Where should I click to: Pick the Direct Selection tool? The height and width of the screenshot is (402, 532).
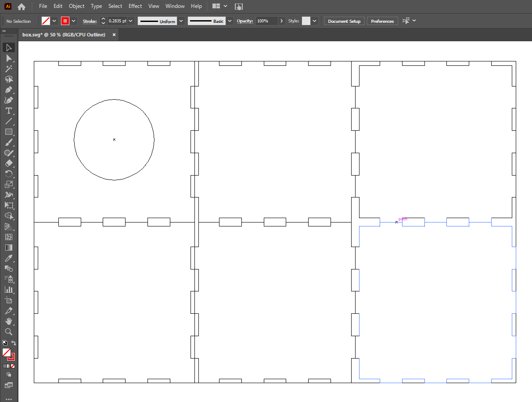click(x=8, y=58)
